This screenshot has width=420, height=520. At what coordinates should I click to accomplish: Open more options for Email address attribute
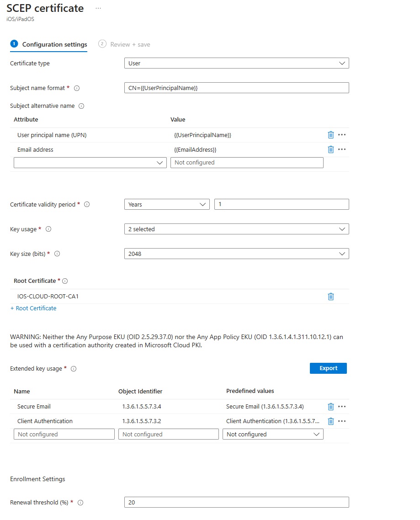342,149
